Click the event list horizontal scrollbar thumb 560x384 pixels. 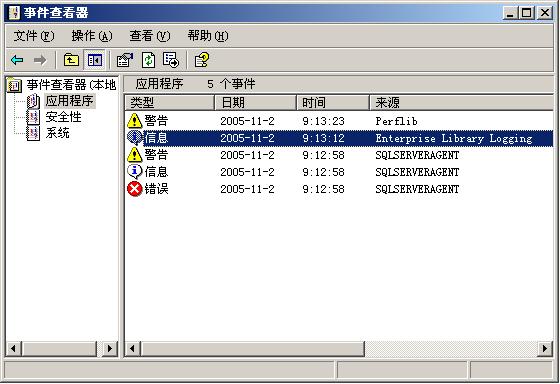point(252,348)
